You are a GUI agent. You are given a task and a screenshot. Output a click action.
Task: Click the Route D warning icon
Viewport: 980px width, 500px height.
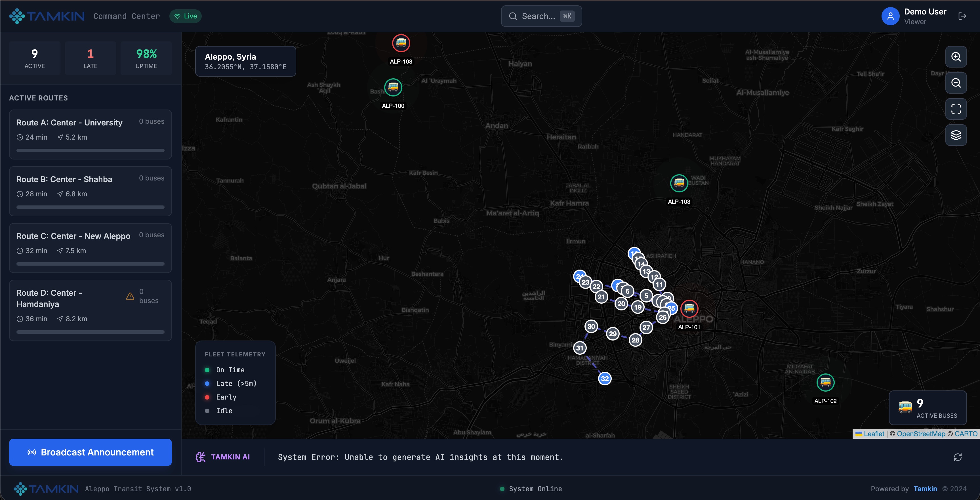(130, 296)
